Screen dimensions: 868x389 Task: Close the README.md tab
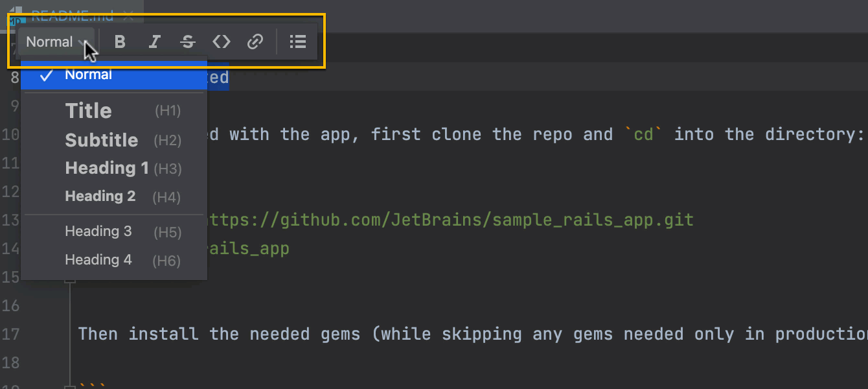(128, 14)
